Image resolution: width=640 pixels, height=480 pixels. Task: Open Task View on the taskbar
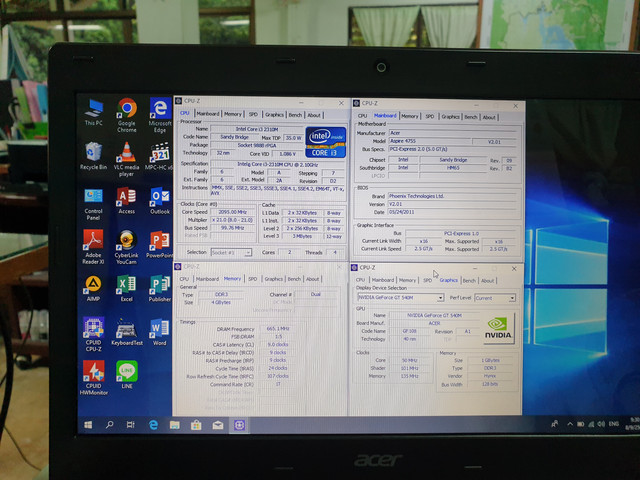click(x=131, y=425)
